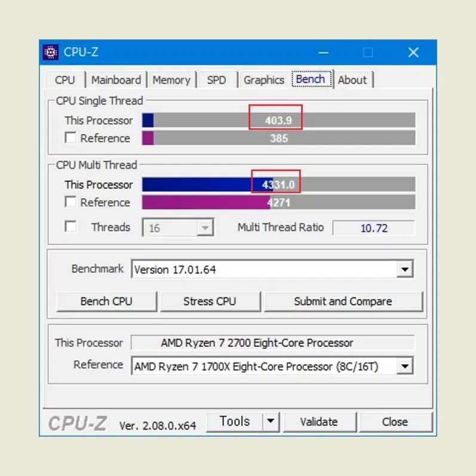Close the CPU-Z window with X
476x476 pixels.
[413, 53]
